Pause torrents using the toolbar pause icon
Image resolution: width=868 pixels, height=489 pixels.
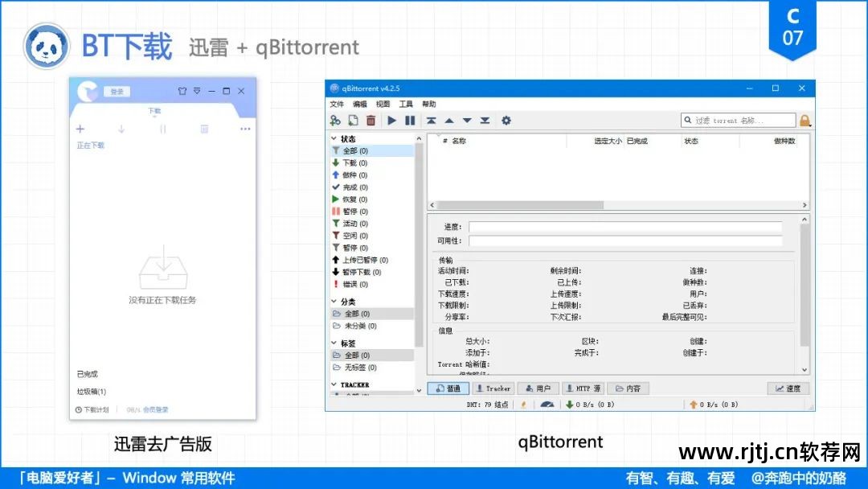(x=410, y=120)
